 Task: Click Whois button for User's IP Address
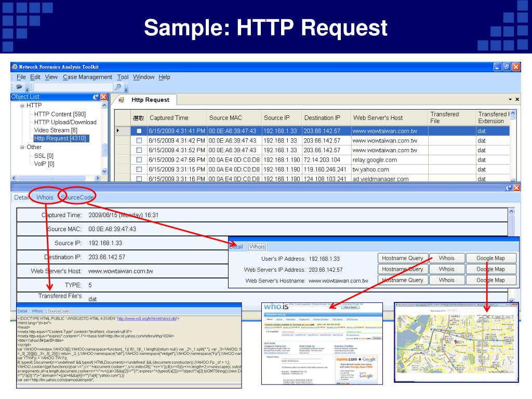coord(446,258)
